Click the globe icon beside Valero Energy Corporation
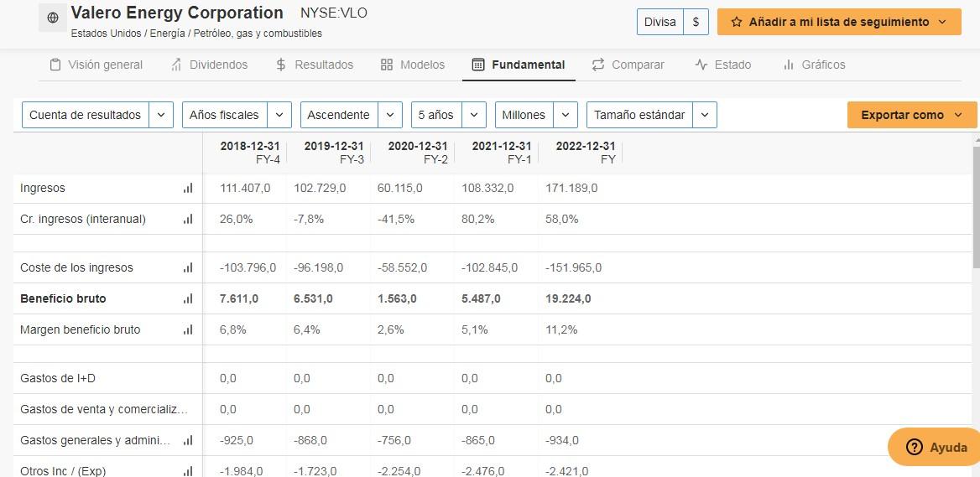Image resolution: width=980 pixels, height=477 pixels. point(53,18)
